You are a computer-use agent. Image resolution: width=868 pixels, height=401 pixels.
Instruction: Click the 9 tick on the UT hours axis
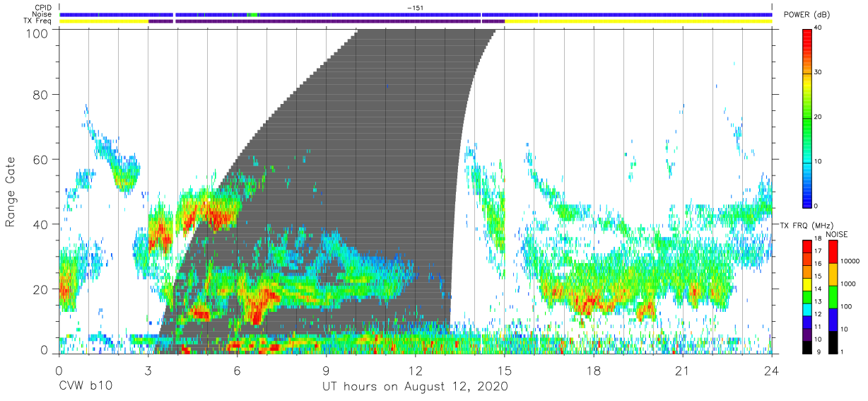(326, 371)
